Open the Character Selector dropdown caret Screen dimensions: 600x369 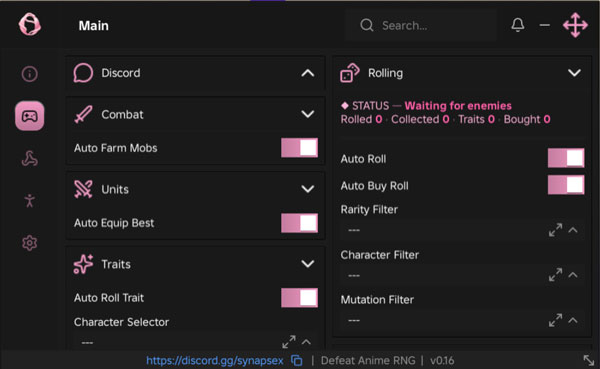coord(306,342)
